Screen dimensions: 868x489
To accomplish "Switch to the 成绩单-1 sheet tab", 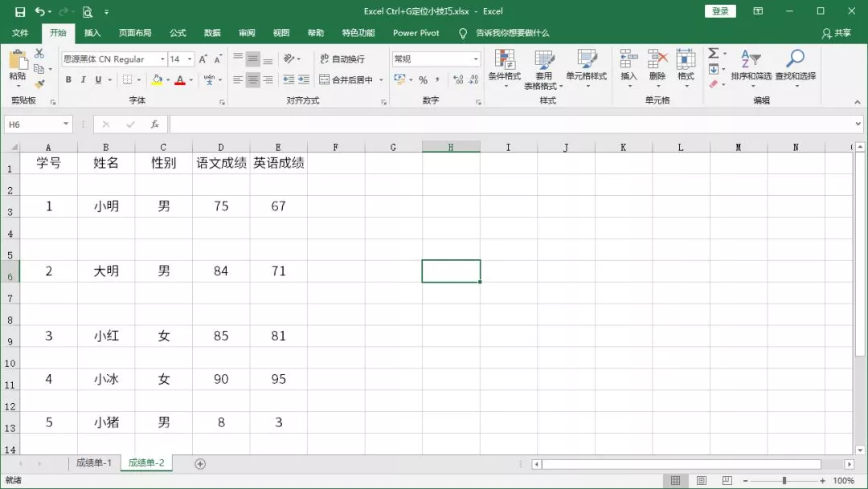I will click(x=94, y=463).
